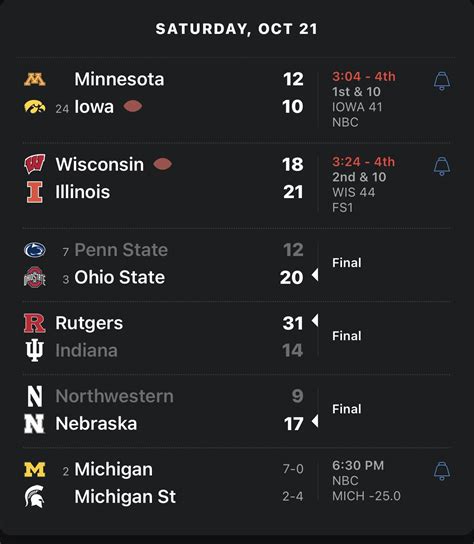Open the Northwestern vs Nebraska Final result
The image size is (474, 544).
(347, 409)
